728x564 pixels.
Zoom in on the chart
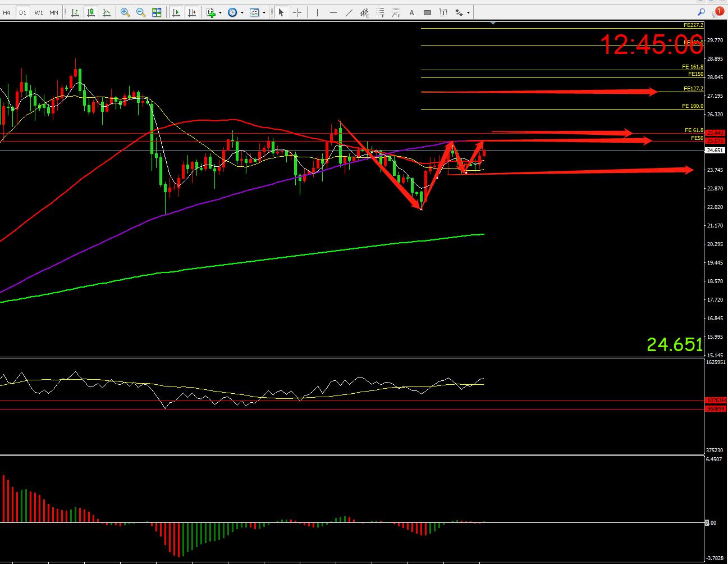pos(125,12)
